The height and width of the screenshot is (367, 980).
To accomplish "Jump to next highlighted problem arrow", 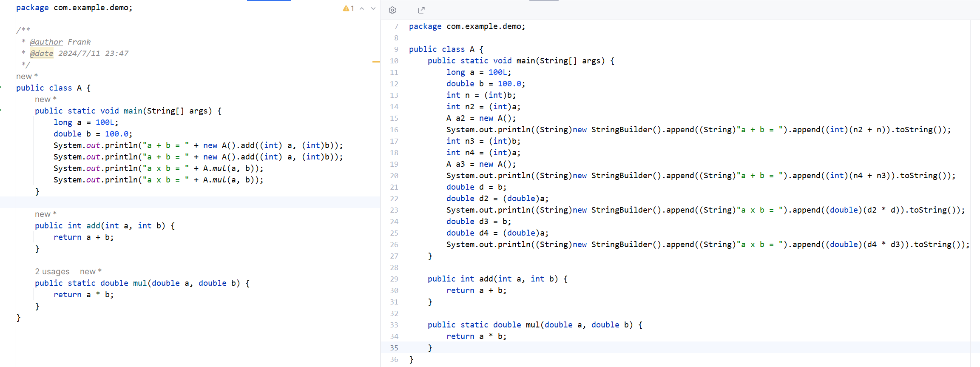I will click(373, 9).
